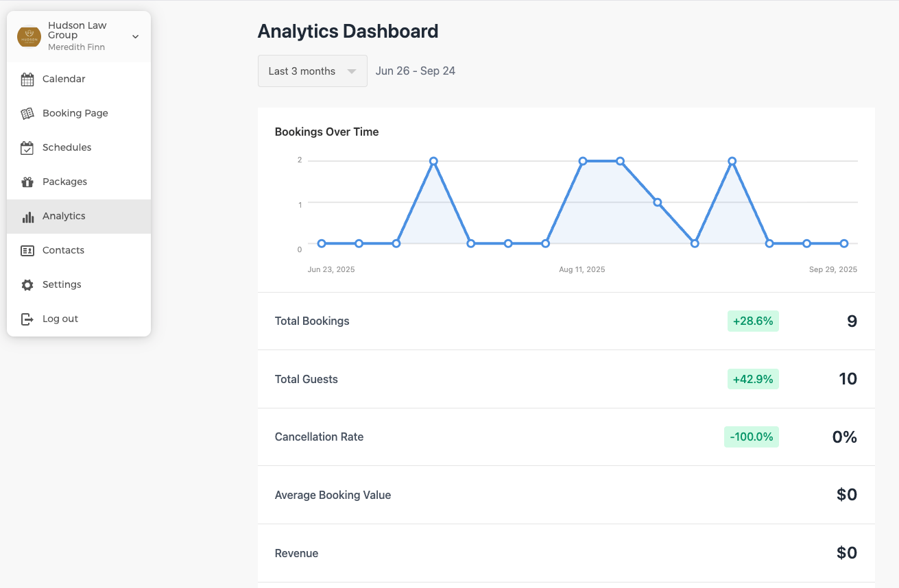Click the Total Bookings +28.6% badge
The height and width of the screenshot is (588, 899).
point(753,321)
